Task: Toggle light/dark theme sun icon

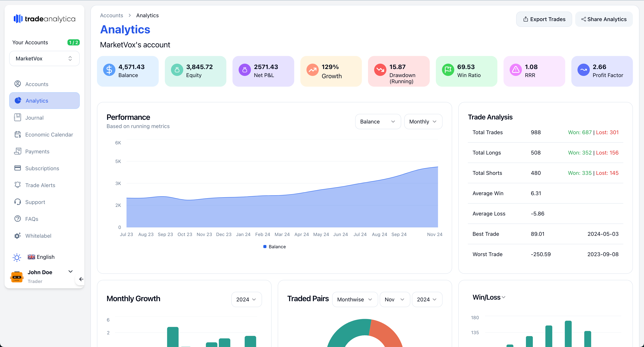Action: pyautogui.click(x=17, y=257)
